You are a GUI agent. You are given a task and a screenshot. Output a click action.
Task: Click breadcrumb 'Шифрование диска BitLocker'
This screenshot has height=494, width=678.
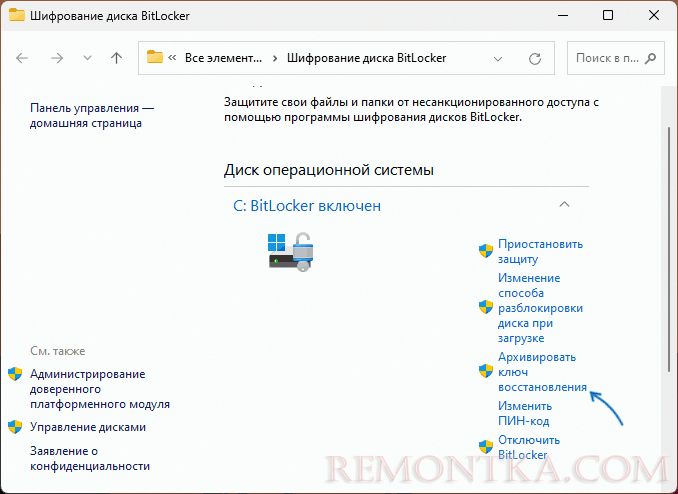366,58
